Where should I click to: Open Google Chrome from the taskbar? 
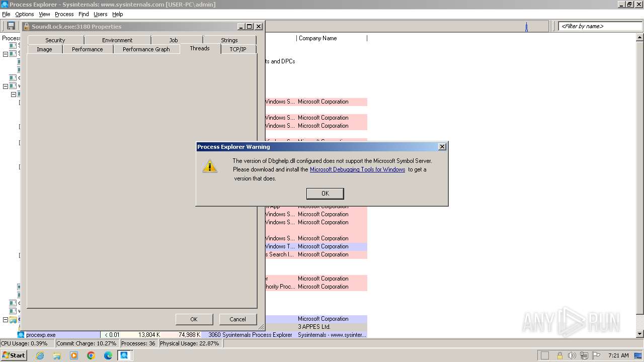tap(91, 355)
